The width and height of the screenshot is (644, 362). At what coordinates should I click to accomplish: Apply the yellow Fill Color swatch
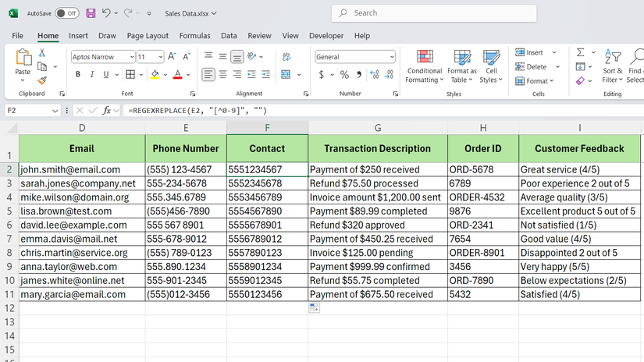[155, 75]
